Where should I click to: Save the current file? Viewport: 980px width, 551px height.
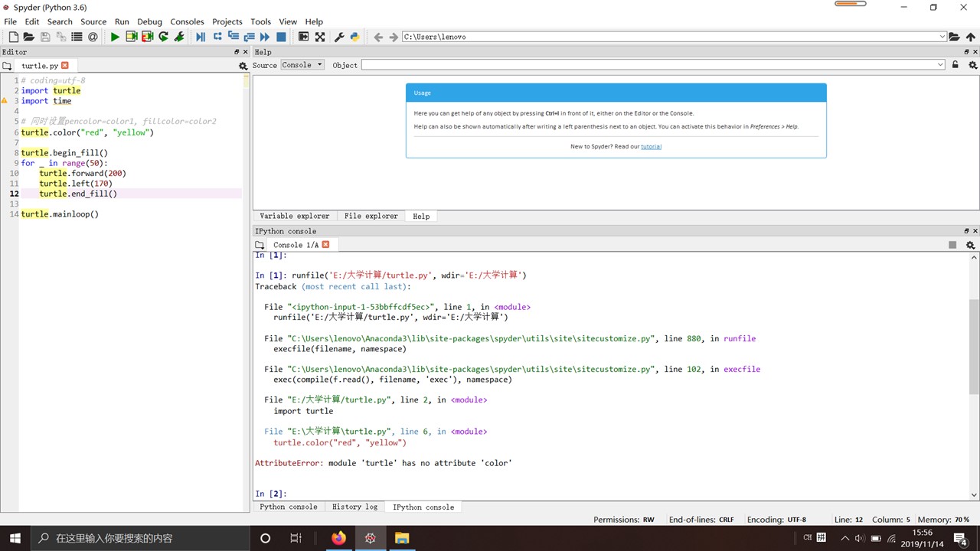(45, 37)
